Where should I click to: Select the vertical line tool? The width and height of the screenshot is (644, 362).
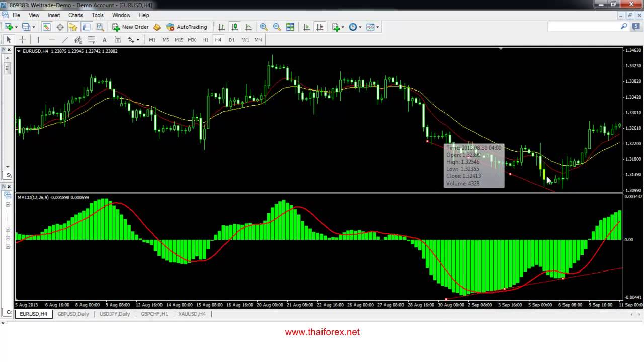38,40
